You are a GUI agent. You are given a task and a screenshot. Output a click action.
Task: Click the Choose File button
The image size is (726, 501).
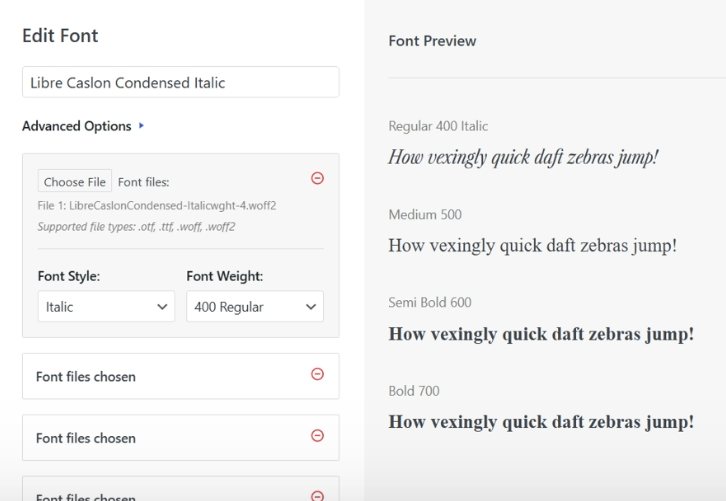click(x=75, y=182)
